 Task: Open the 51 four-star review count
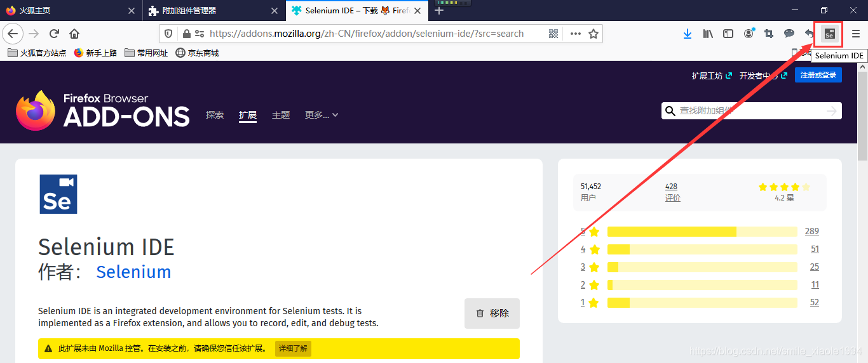pos(815,249)
